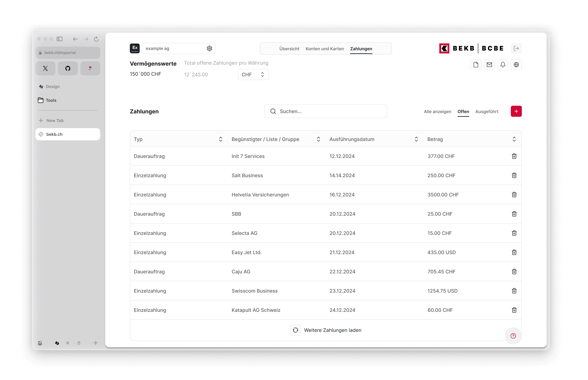Image resolution: width=588 pixels, height=380 pixels.
Task: Select the bekb.ch browser tab
Action: (68, 134)
